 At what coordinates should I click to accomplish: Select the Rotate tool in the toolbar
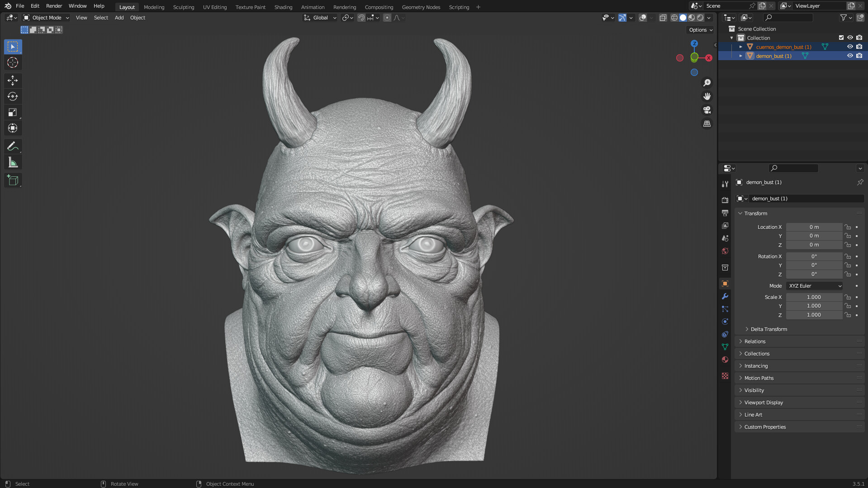tap(13, 96)
